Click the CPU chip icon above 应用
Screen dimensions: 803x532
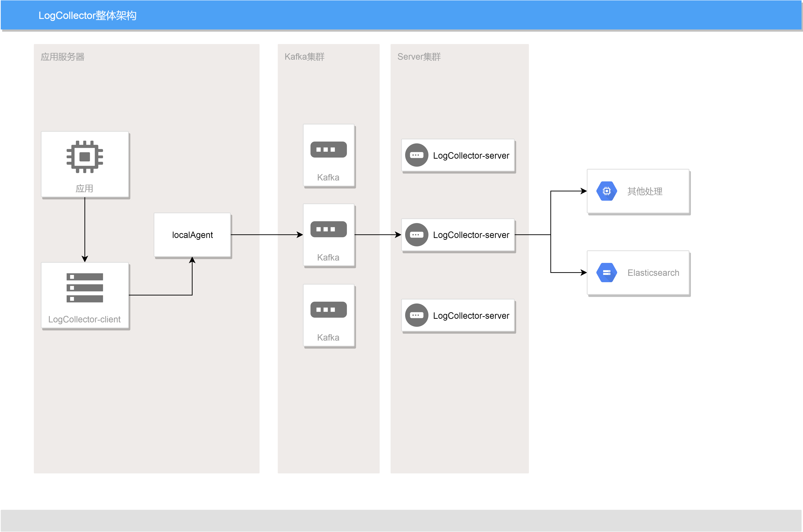84,157
